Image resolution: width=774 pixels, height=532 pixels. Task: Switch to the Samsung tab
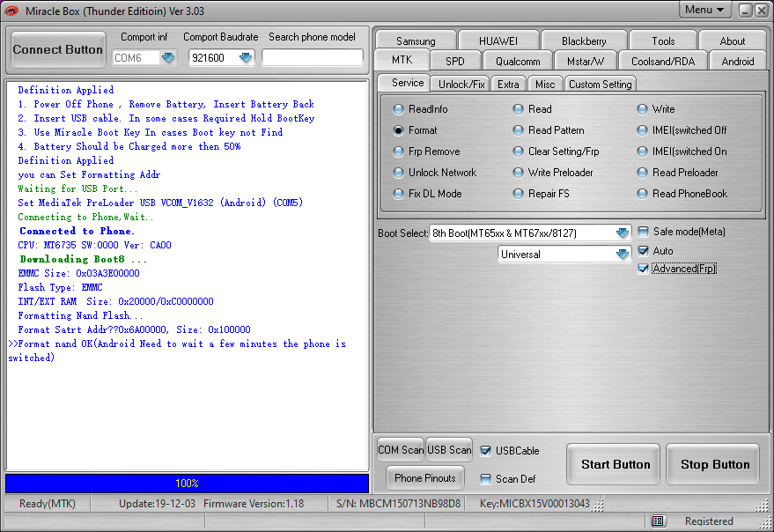416,41
